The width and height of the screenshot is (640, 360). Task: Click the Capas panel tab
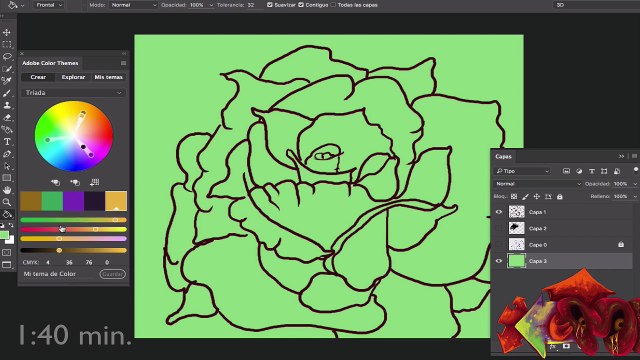pyautogui.click(x=503, y=156)
